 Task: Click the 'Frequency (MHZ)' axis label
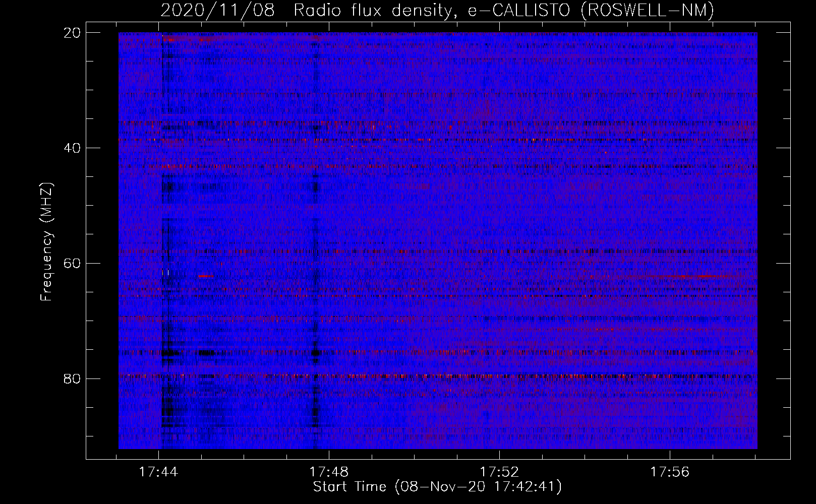point(46,242)
